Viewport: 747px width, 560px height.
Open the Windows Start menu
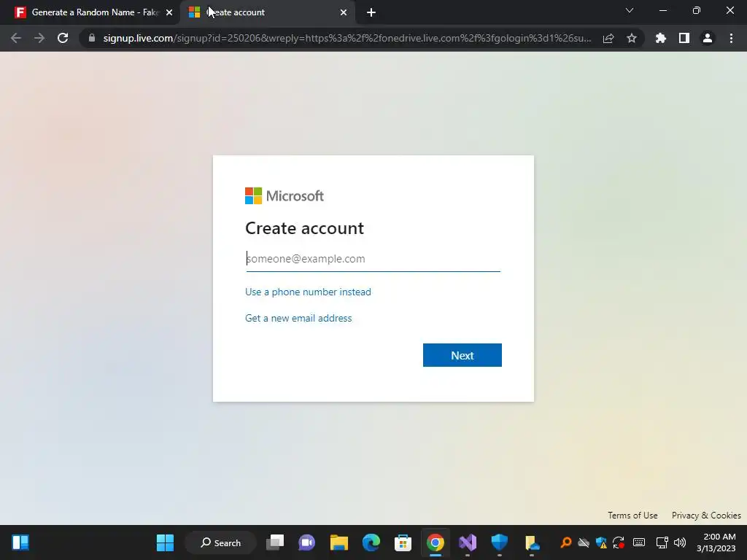(x=166, y=542)
